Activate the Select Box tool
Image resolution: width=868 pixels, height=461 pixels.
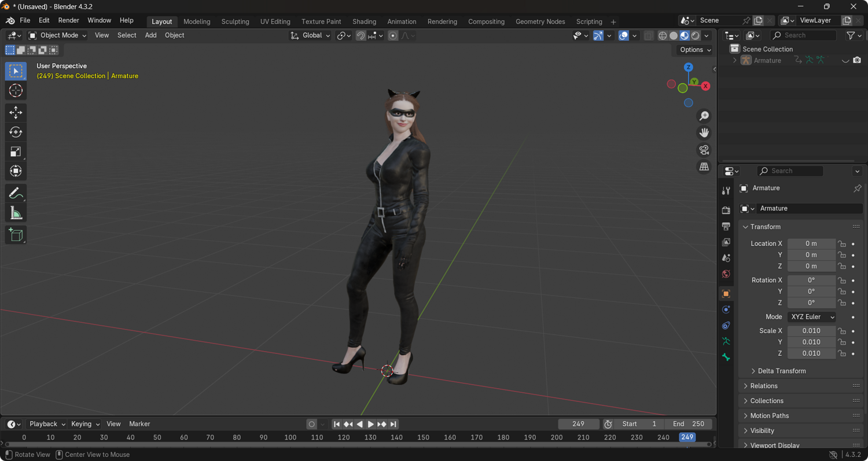(16, 71)
